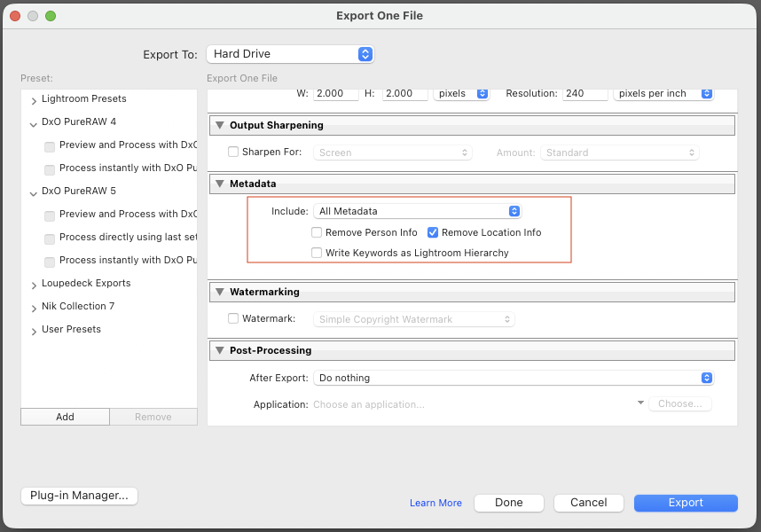Follow the Learn More link
Viewport: 761px width, 532px height.
coord(435,503)
